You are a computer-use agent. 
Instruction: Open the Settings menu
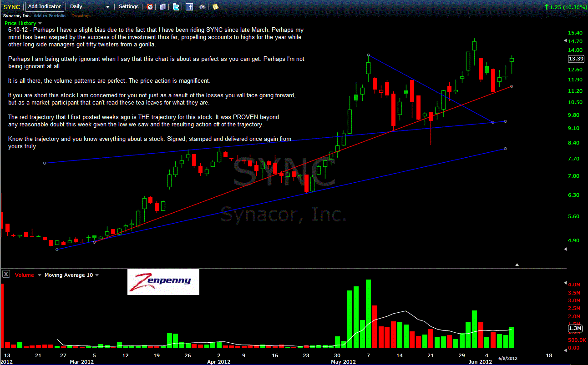pos(129,6)
